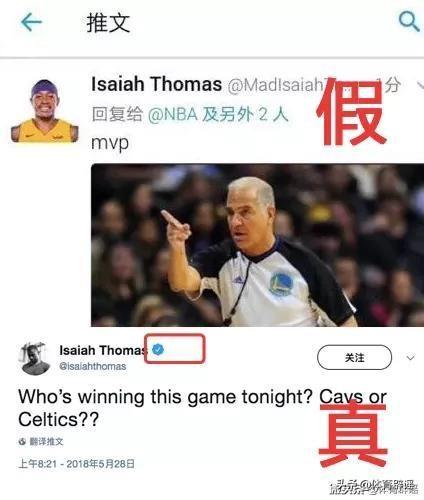424x500 pixels.
Task: Click the @NBA mention link
Action: (173, 115)
